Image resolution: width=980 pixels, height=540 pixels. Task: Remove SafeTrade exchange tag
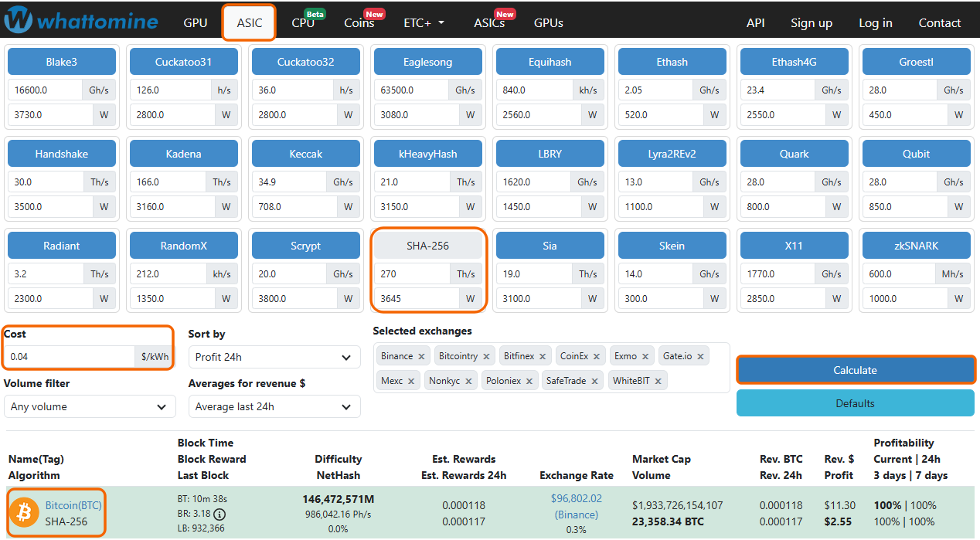[x=594, y=381]
